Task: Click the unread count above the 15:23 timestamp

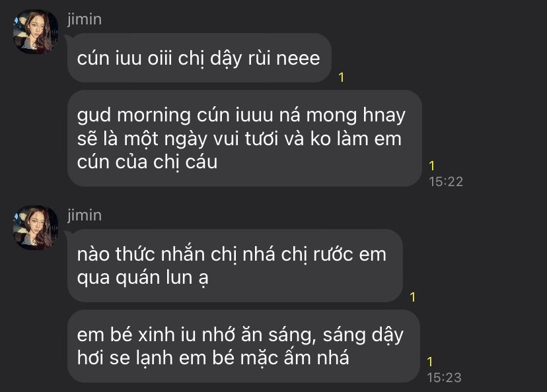Action: (x=430, y=362)
